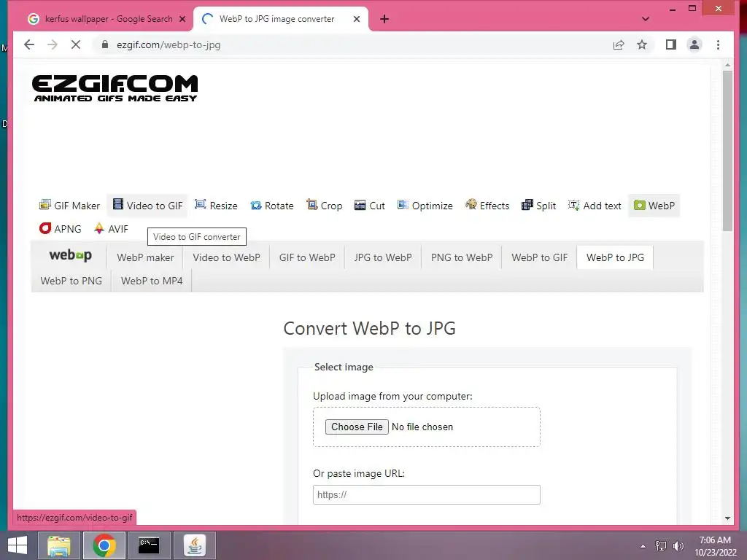The image size is (747, 560).
Task: Open the Optimize tool
Action: coord(425,206)
